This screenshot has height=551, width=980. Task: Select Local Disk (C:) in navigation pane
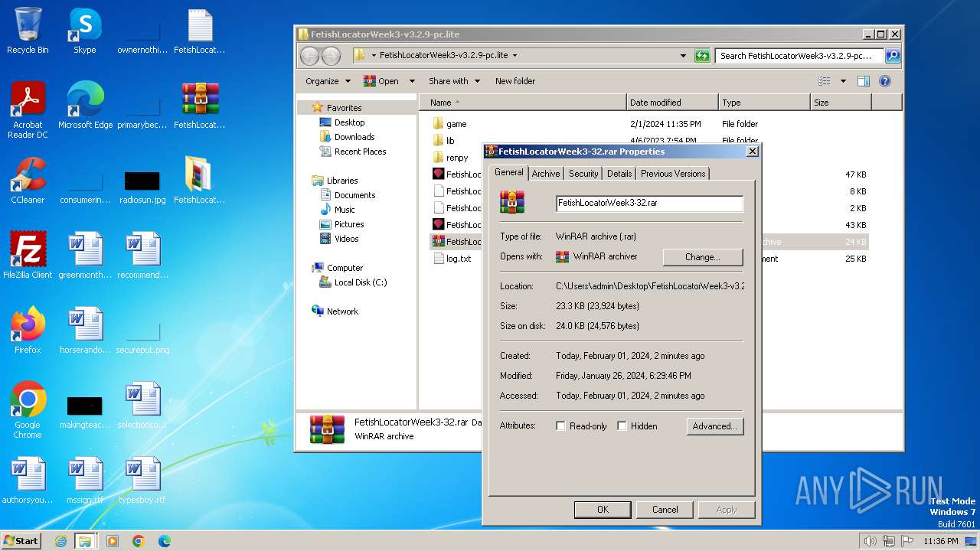point(361,282)
